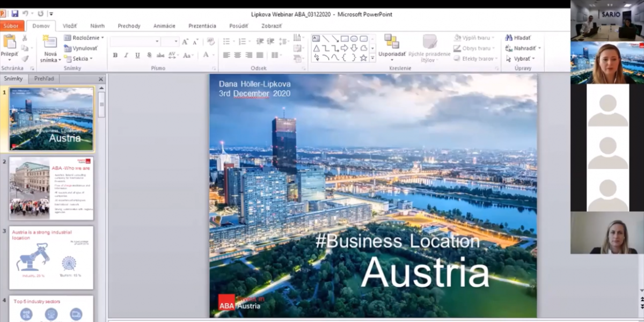The image size is (644, 322).
Task: Switch to the Prezentácia ribbon tab
Action: [202, 26]
